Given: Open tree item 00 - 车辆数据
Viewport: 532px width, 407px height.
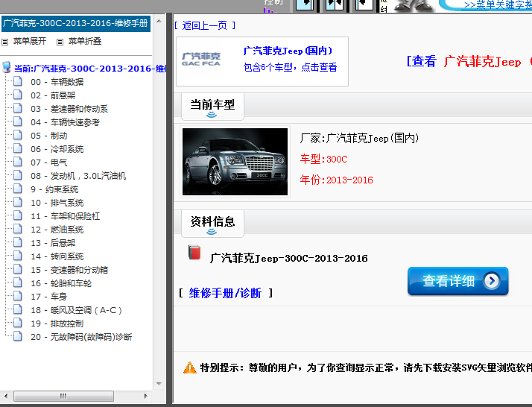Looking at the screenshot, I should (57, 82).
